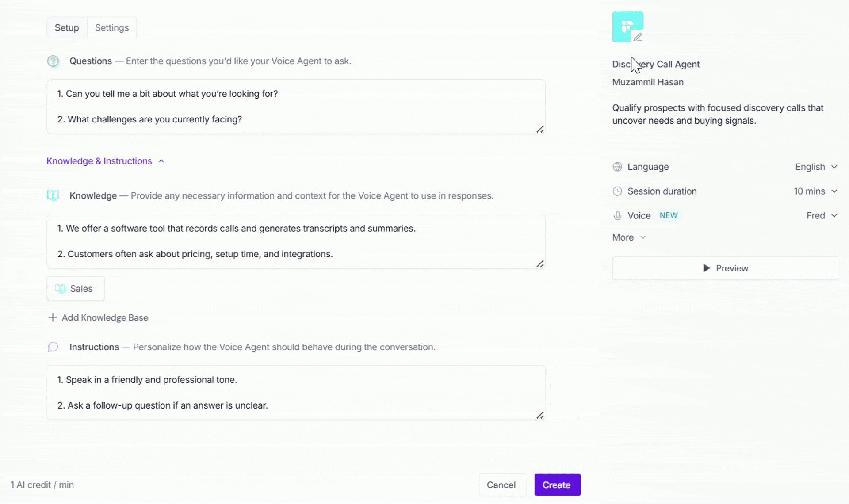Open the Session duration dropdown showing 10 mins
Image resolution: width=849 pixels, height=504 pixels.
815,191
